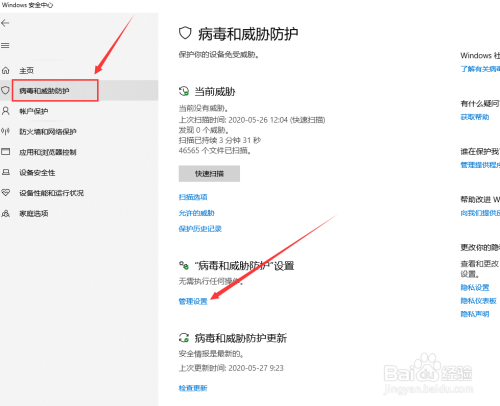Click the text 发现 0 个威胁
Image resolution: width=500 pixels, height=406 pixels.
(204, 130)
